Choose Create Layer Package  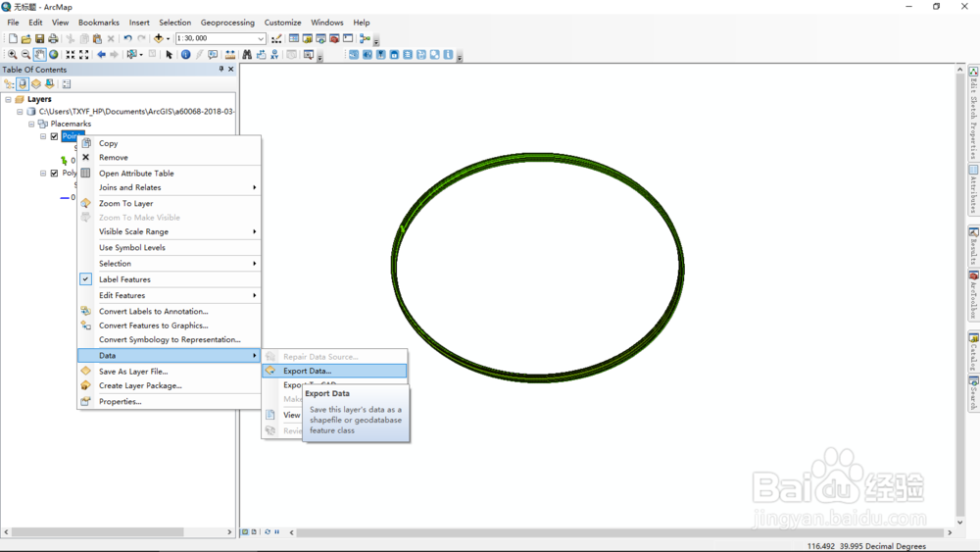[169, 385]
